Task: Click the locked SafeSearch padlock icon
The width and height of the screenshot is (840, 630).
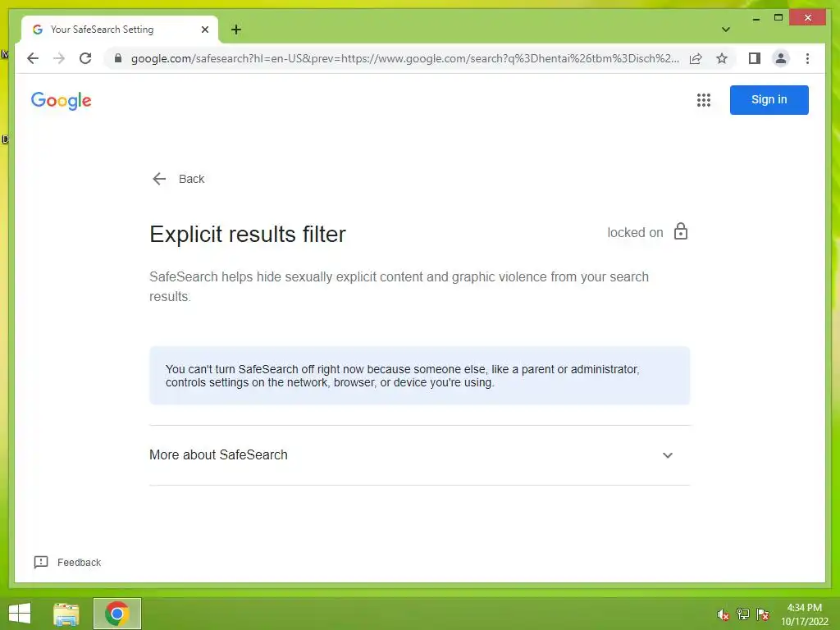Action: pos(680,231)
